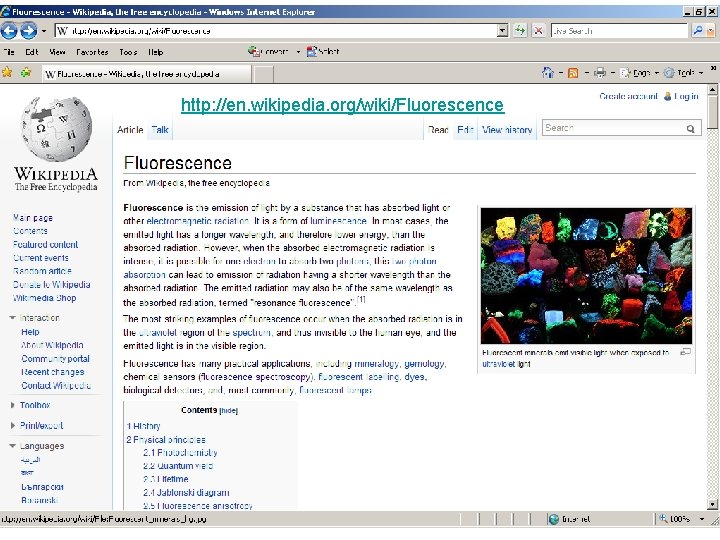
Task: Click the overlaid en.wikipedia.org/wiki/Fluorescence link
Action: point(343,105)
